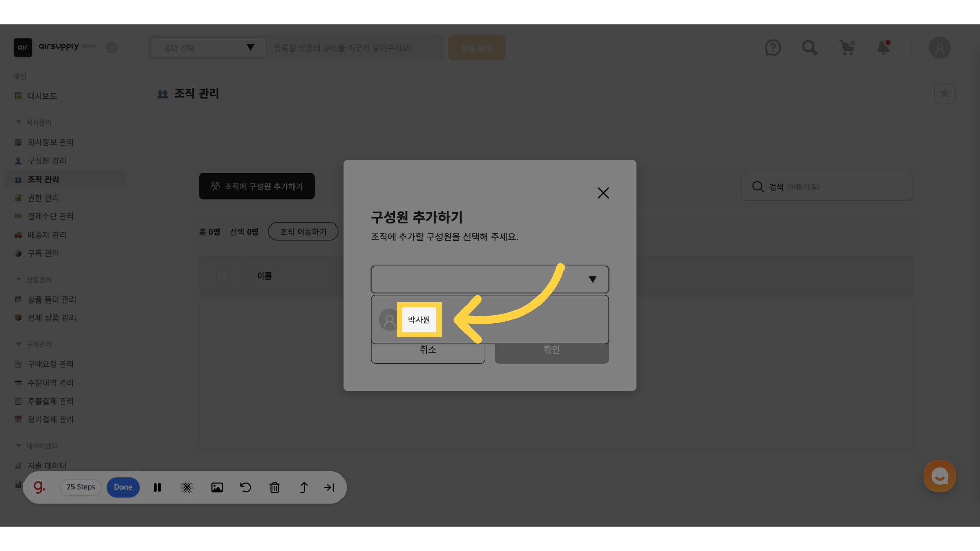The image size is (980, 551).
Task: Collapse the 구매관리 sidebar section
Action: tap(19, 344)
